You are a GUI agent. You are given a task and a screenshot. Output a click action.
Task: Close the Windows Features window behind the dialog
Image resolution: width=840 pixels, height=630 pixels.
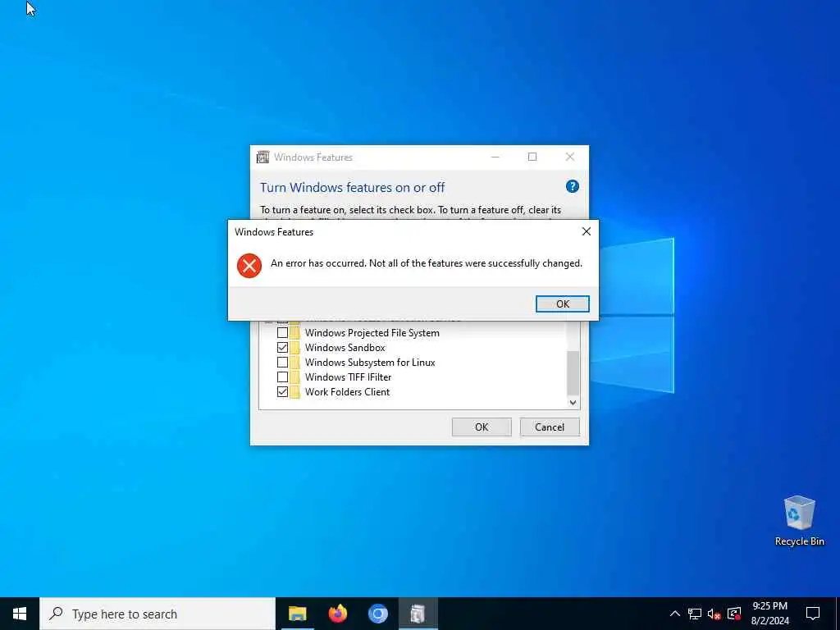570,157
